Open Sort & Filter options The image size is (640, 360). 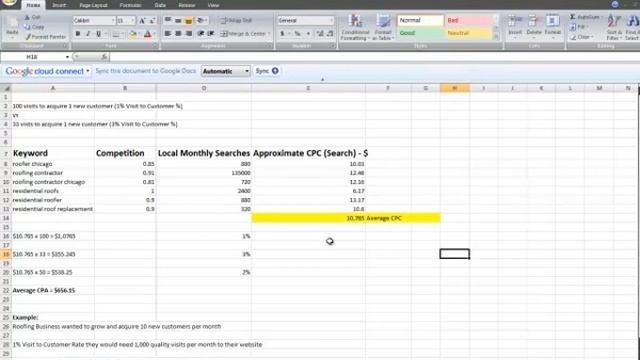(x=613, y=27)
